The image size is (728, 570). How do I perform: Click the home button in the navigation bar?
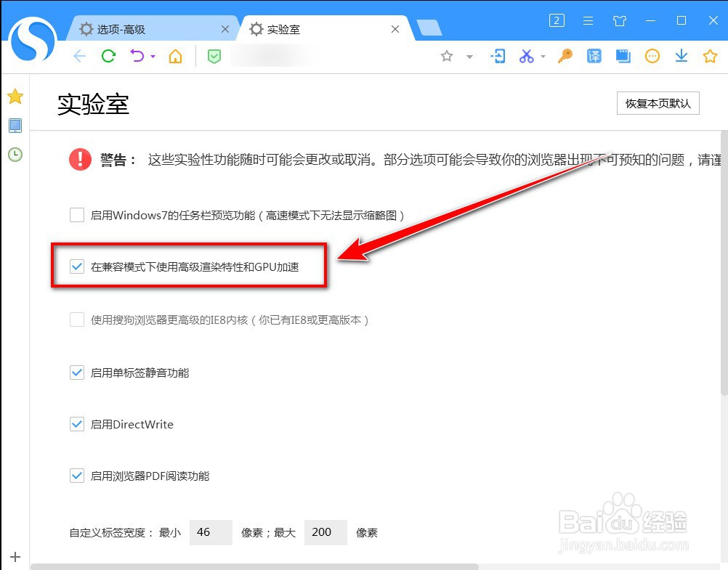click(174, 56)
